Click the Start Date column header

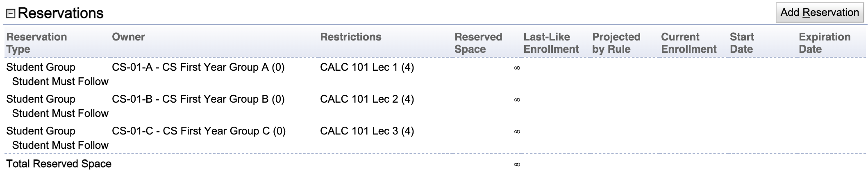(x=742, y=43)
